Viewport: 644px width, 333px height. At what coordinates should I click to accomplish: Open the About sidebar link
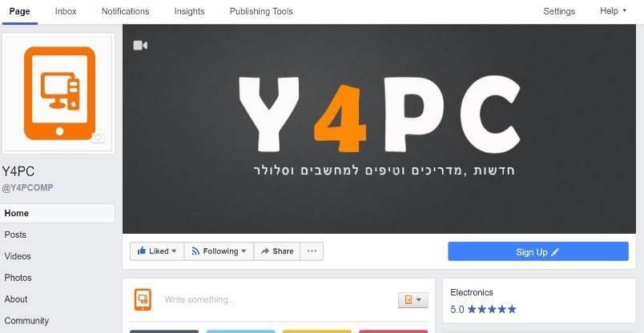(16, 299)
